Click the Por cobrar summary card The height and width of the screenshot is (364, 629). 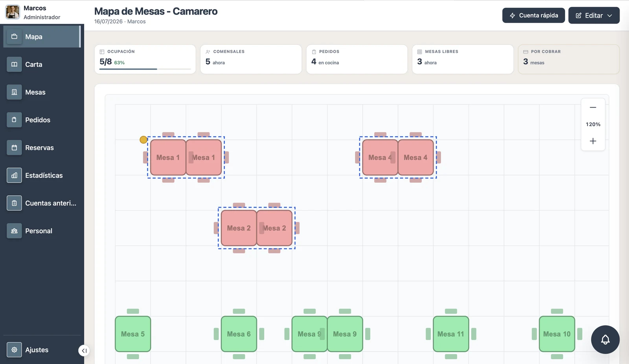tap(568, 59)
